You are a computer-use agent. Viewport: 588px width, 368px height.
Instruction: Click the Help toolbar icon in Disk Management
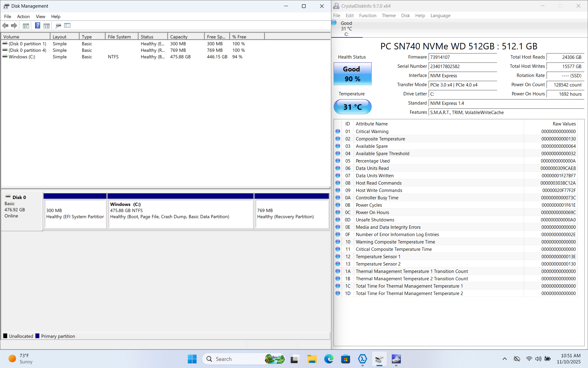click(37, 26)
